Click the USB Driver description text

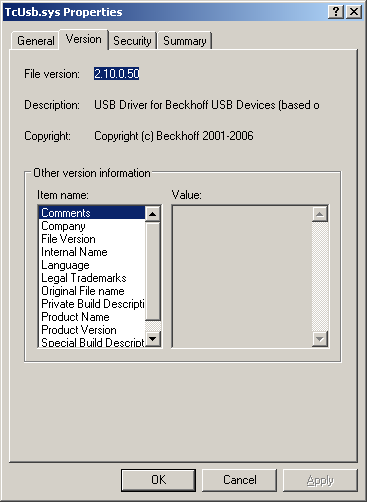click(207, 105)
